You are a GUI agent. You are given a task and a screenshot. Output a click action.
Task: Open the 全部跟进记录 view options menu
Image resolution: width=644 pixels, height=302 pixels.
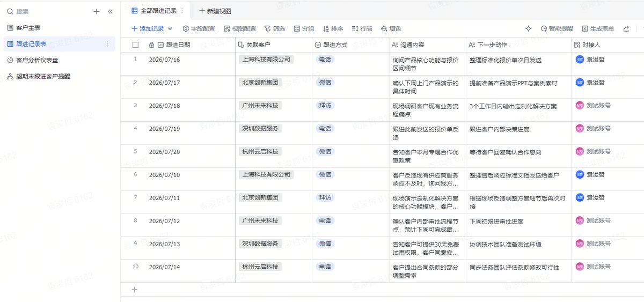click(182, 11)
